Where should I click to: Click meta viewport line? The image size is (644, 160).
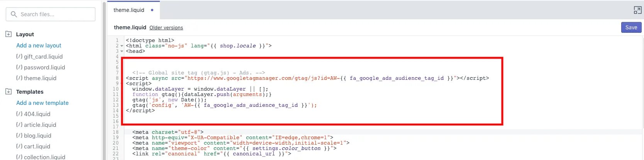pos(241,143)
